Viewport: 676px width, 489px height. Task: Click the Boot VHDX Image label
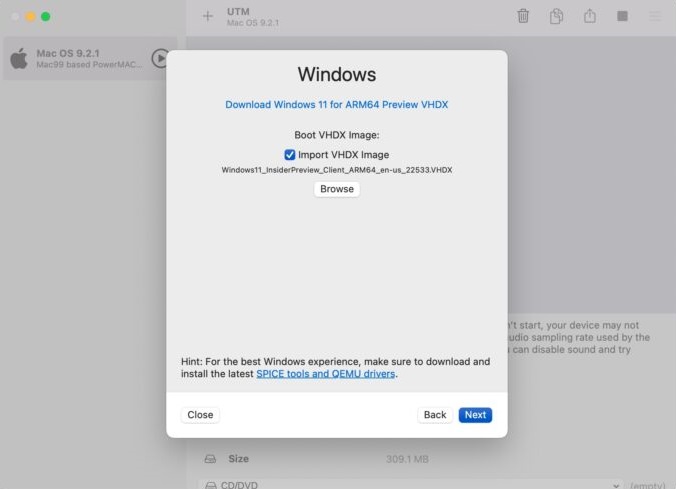pos(337,135)
